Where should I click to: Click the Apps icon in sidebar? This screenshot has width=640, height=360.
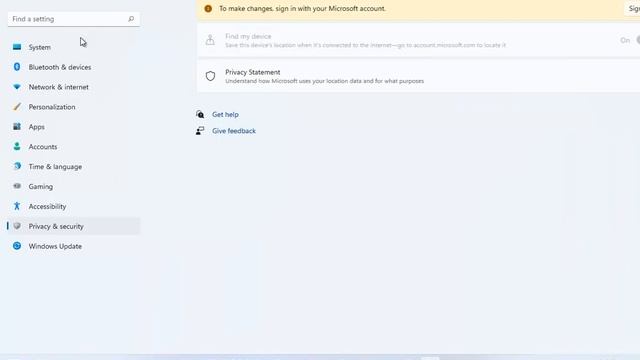(x=17, y=127)
